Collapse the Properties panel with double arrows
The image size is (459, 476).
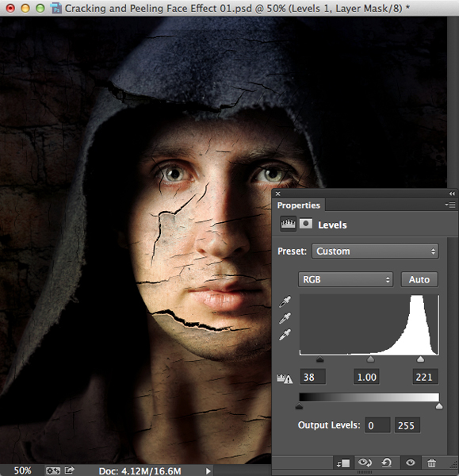pos(452,194)
